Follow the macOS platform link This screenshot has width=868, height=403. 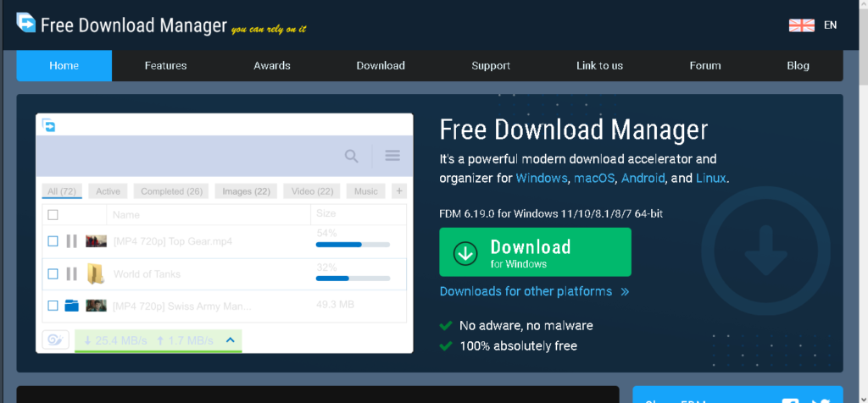click(594, 178)
